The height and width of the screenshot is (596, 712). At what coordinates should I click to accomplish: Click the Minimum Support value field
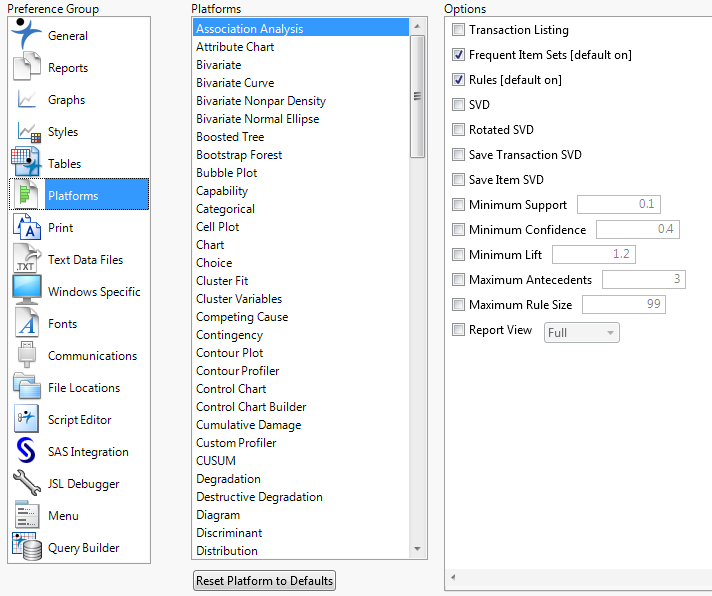click(619, 204)
